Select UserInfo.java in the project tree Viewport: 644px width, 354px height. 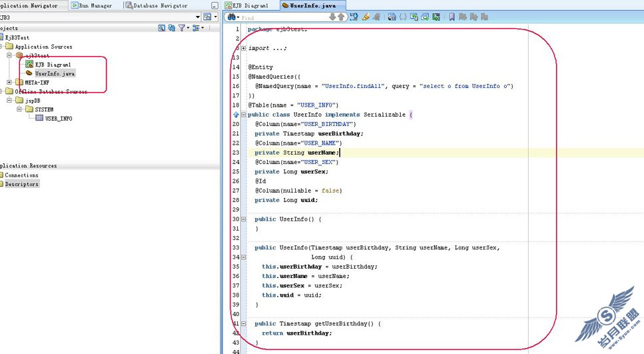click(x=55, y=73)
